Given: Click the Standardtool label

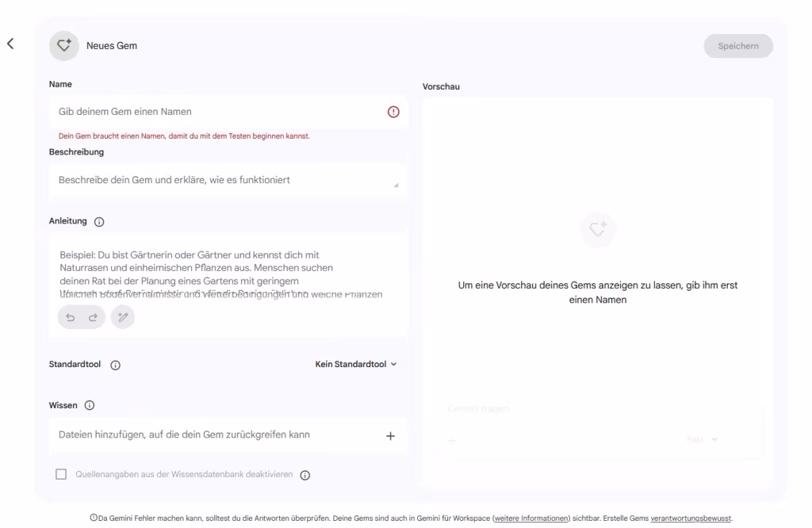Looking at the screenshot, I should 75,364.
